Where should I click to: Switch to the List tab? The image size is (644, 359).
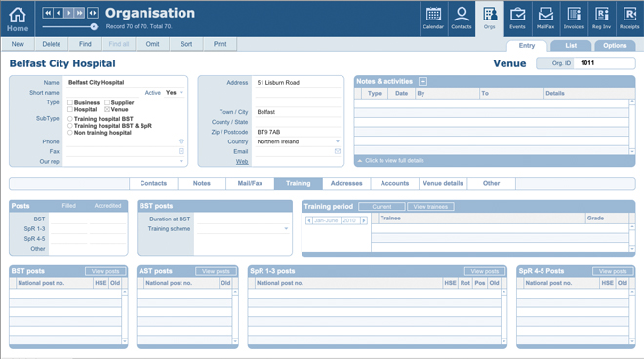(571, 46)
